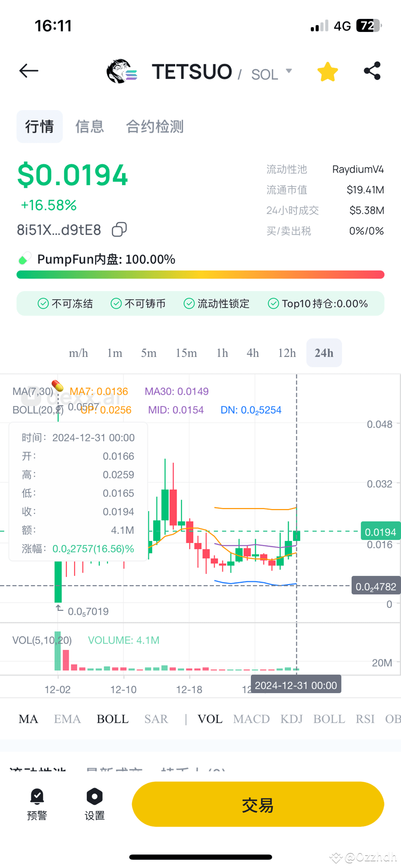The width and height of the screenshot is (401, 868).
Task: Tap the $19.41M market cap value
Action: click(x=365, y=190)
